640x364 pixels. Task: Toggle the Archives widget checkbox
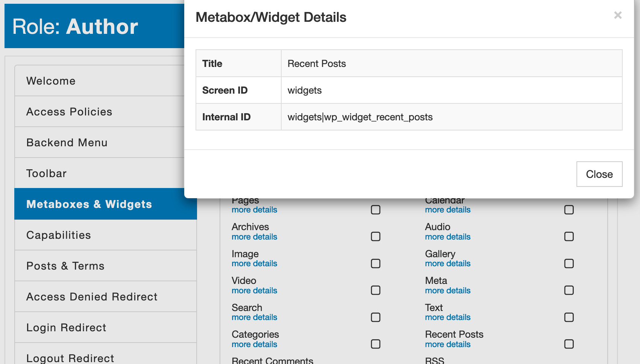tap(376, 237)
